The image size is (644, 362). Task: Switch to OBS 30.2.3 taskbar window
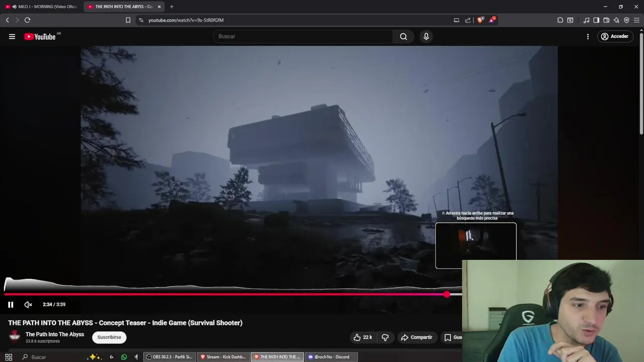pos(170,357)
